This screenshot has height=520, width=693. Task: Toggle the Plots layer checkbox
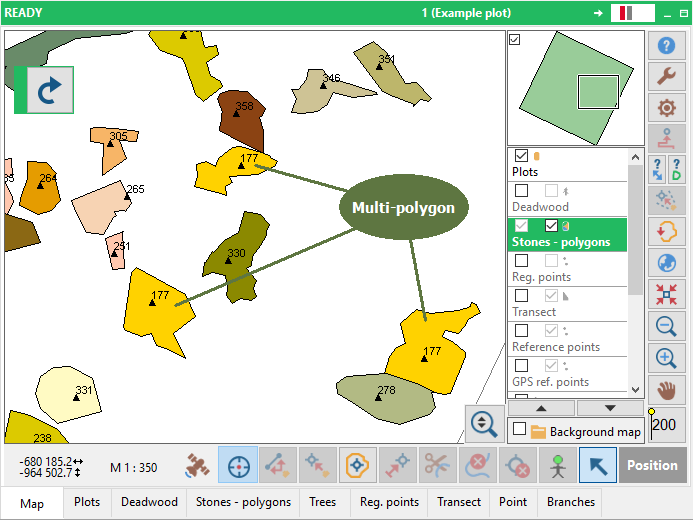tap(521, 156)
